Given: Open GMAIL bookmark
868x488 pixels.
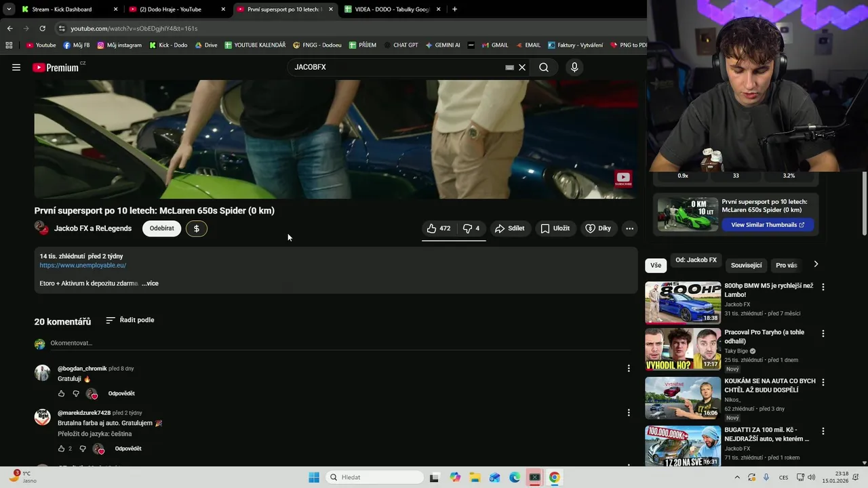Looking at the screenshot, I should 494,45.
